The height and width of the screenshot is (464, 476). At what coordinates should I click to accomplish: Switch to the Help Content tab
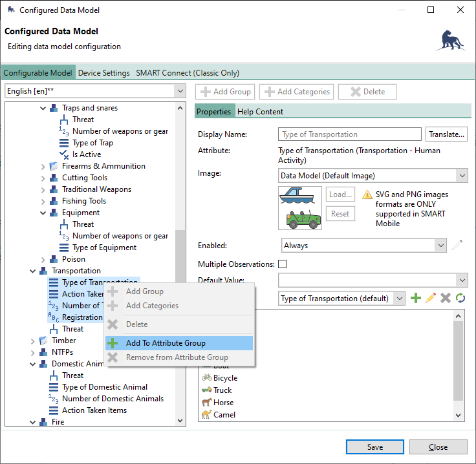260,112
